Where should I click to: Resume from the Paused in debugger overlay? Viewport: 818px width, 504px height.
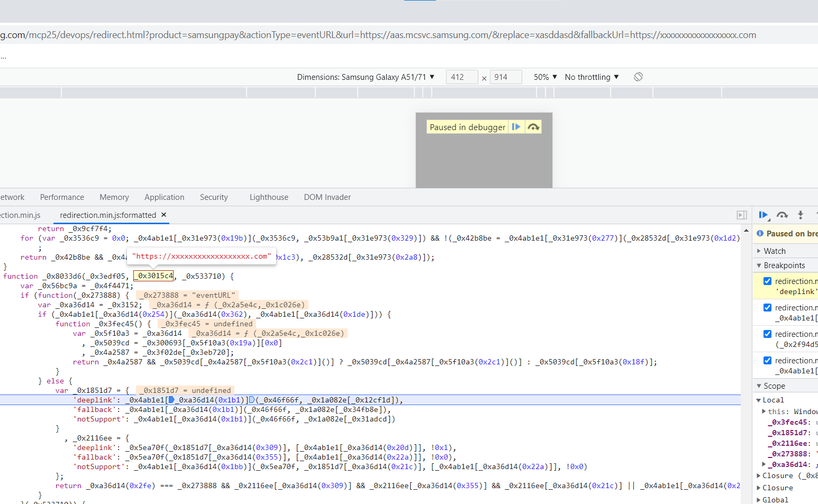coord(516,127)
